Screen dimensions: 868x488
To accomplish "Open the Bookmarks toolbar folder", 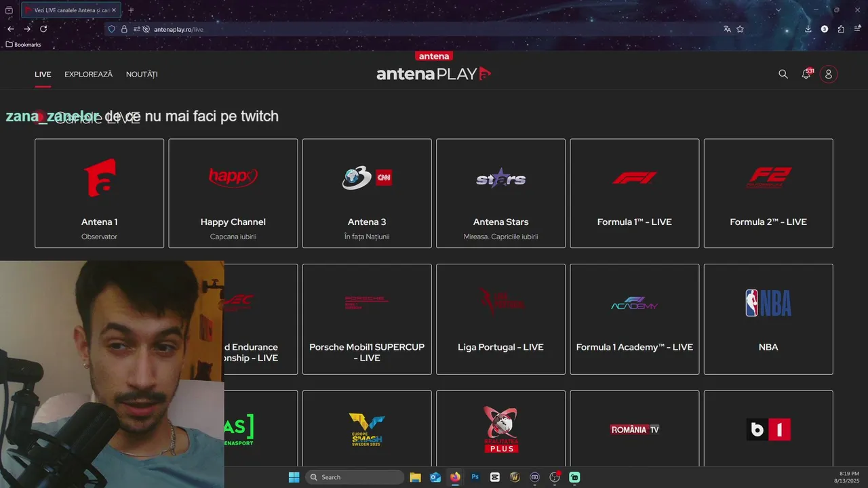I will pyautogui.click(x=24, y=45).
